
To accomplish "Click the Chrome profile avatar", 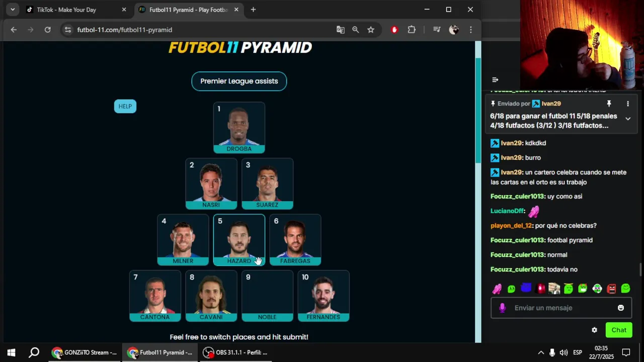I will (x=454, y=30).
